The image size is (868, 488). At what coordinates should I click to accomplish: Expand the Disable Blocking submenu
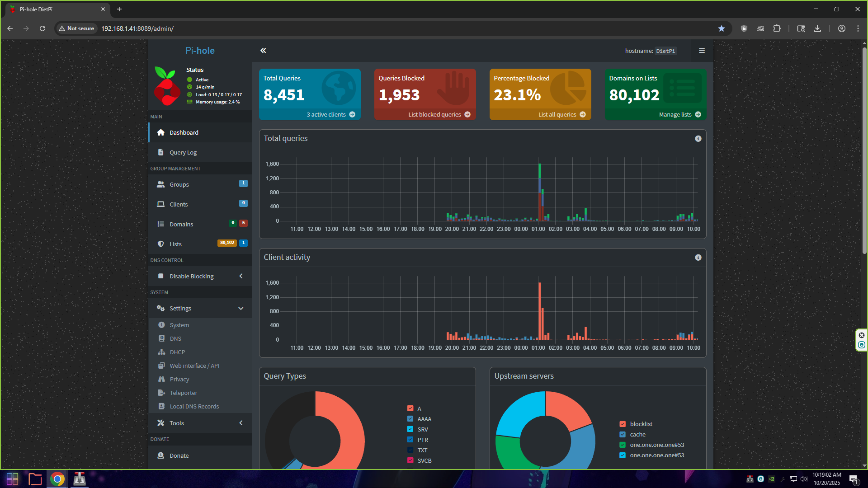point(241,276)
